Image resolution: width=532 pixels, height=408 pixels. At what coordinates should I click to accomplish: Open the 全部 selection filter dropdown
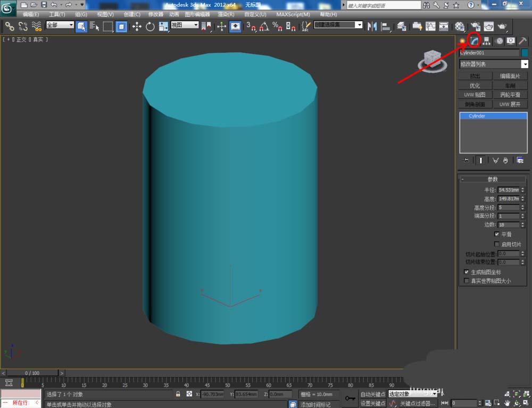(60, 25)
